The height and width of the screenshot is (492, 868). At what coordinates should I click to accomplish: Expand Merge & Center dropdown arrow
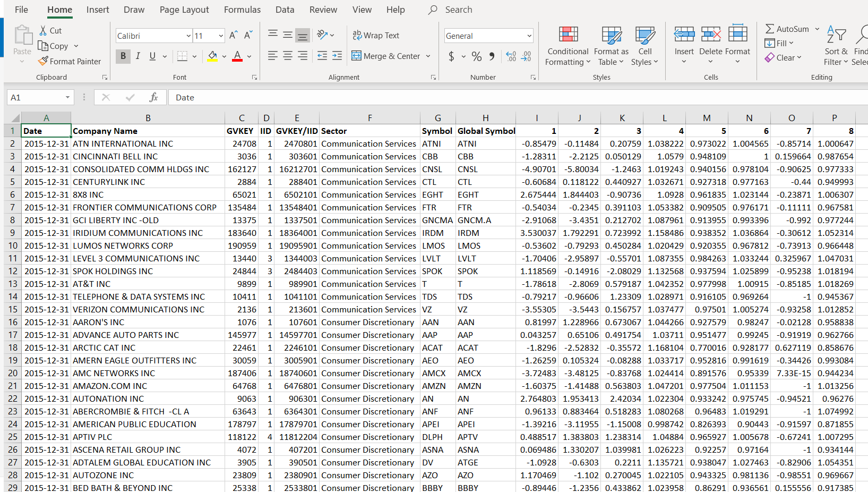point(428,56)
